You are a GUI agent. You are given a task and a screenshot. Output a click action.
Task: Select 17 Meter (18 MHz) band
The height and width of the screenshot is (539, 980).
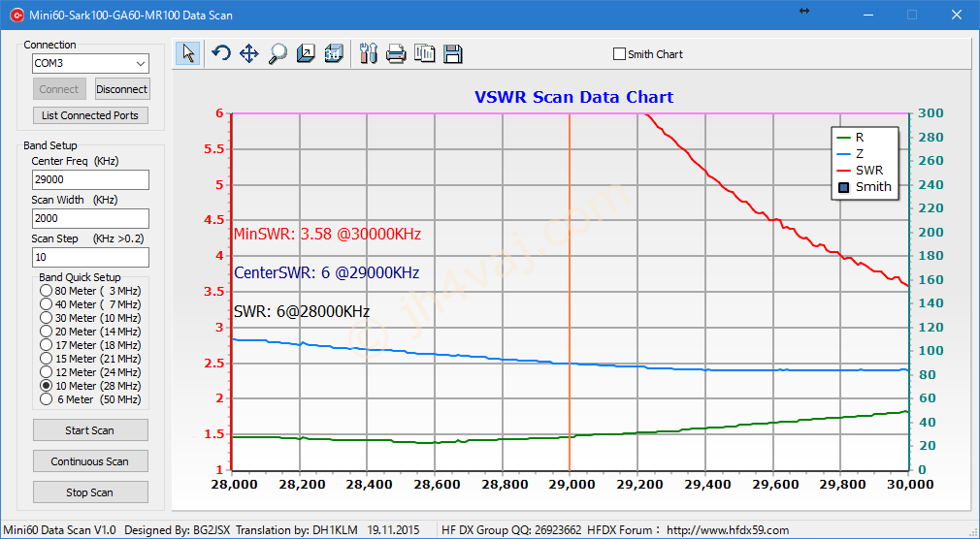[46, 345]
